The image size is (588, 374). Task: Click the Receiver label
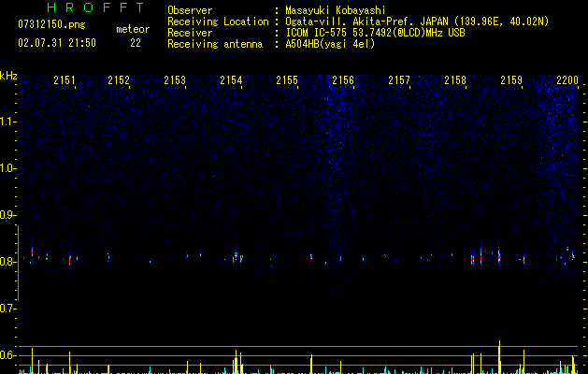pyautogui.click(x=190, y=33)
